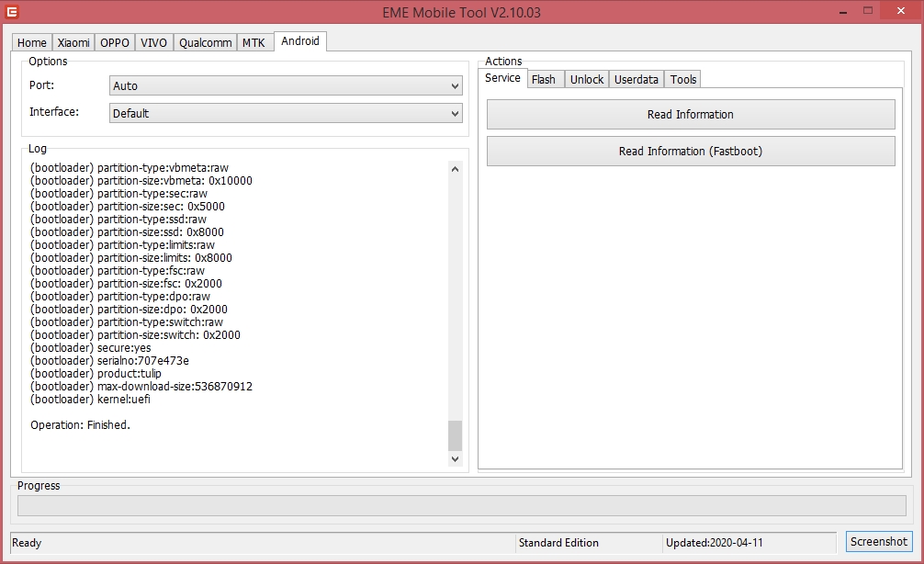Click the kernel:uefi log line

(x=90, y=400)
